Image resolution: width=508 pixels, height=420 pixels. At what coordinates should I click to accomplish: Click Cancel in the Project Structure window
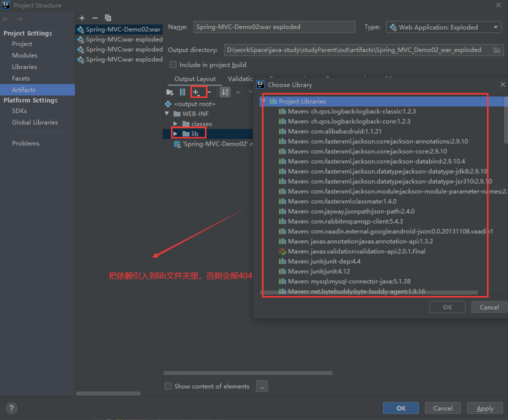click(x=443, y=408)
